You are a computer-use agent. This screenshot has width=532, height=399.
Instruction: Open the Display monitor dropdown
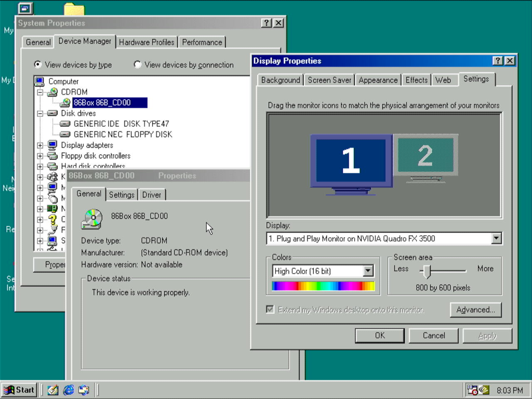[496, 238]
